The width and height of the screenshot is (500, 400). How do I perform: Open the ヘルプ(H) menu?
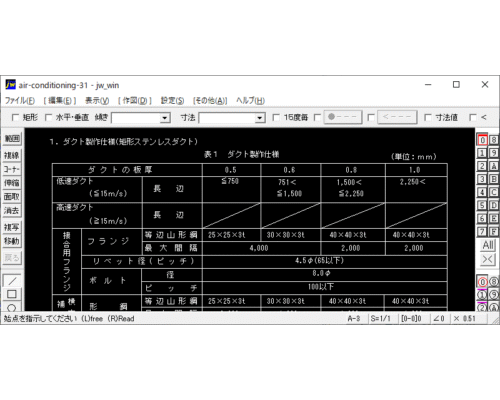(x=250, y=100)
